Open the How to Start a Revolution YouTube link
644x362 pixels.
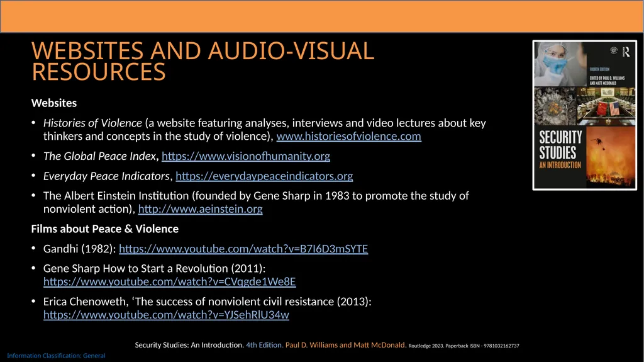coord(169,282)
